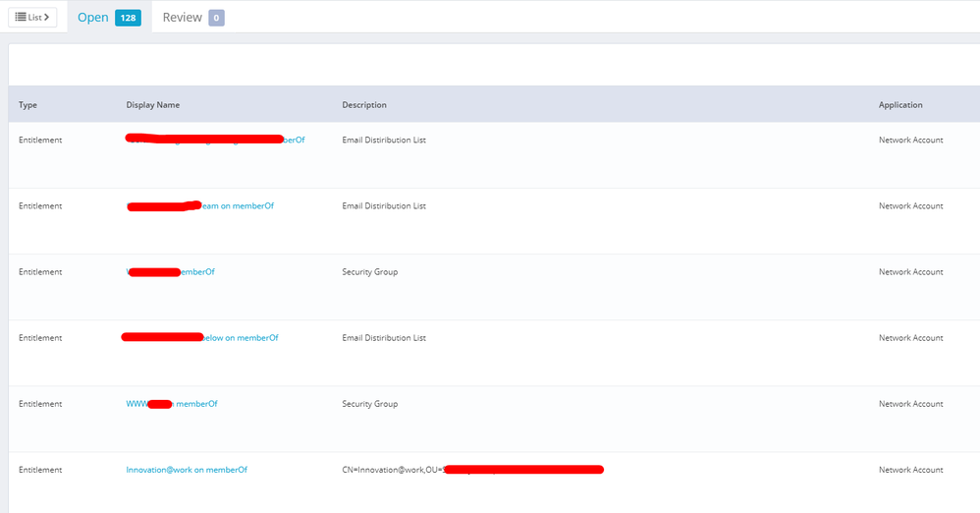The height and width of the screenshot is (513, 980).
Task: Sort by the Description column header
Action: (x=364, y=105)
